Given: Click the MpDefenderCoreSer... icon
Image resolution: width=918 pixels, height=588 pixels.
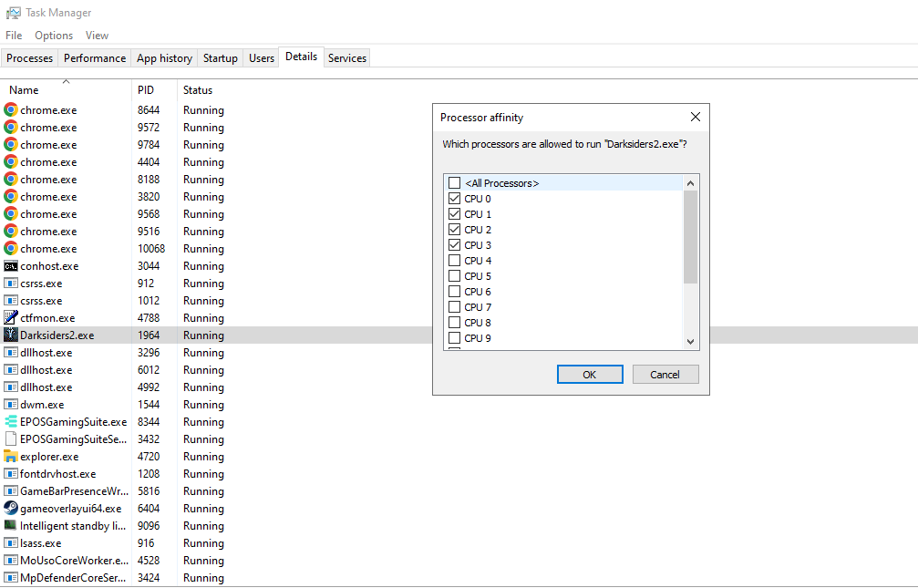Looking at the screenshot, I should (x=11, y=577).
